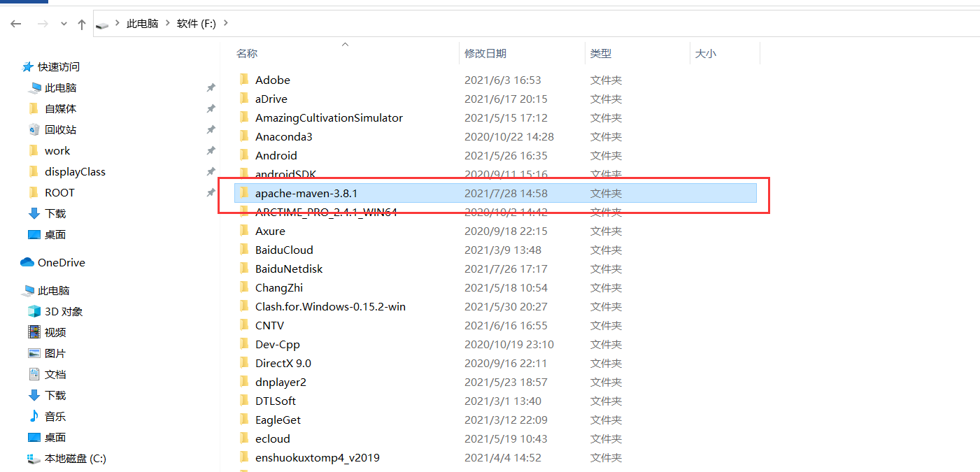Click the pin icon beside work
The height and width of the screenshot is (472, 980).
[211, 150]
